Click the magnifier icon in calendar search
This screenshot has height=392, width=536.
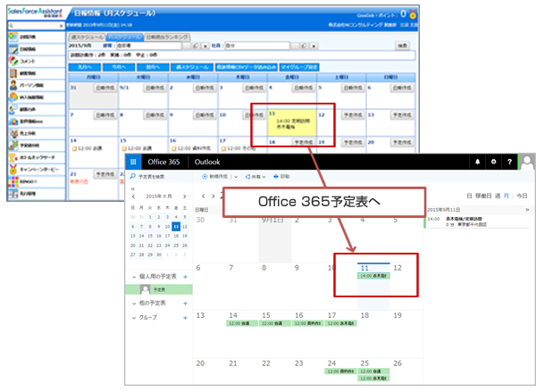(x=132, y=176)
